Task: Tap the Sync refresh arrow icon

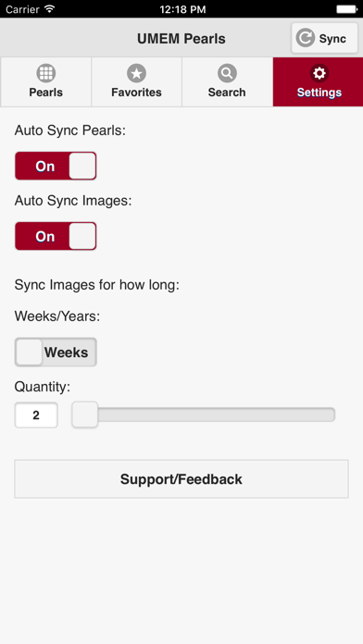Action: tap(305, 38)
